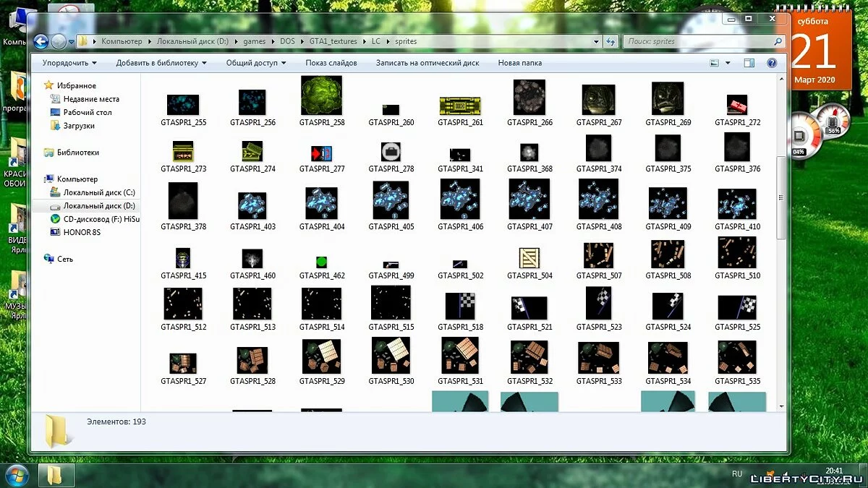Screen dimensions: 868x488
Task: Click Новая папка button
Action: click(519, 63)
